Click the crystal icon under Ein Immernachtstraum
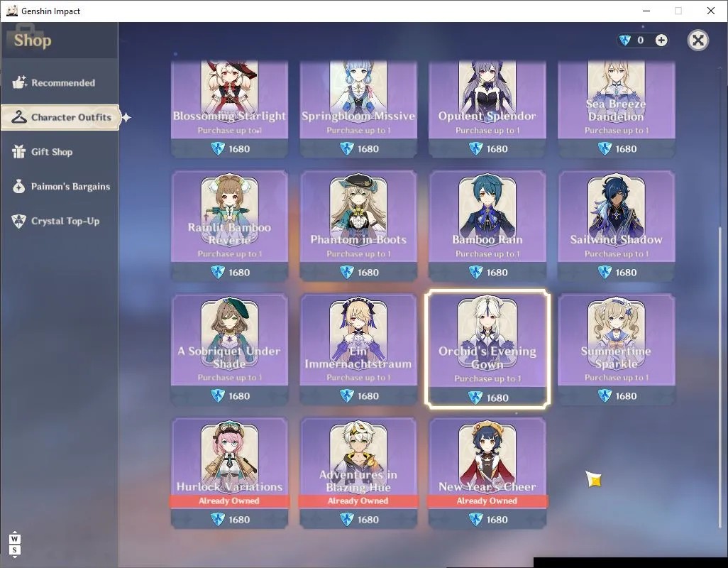This screenshot has height=568, width=728. (347, 395)
